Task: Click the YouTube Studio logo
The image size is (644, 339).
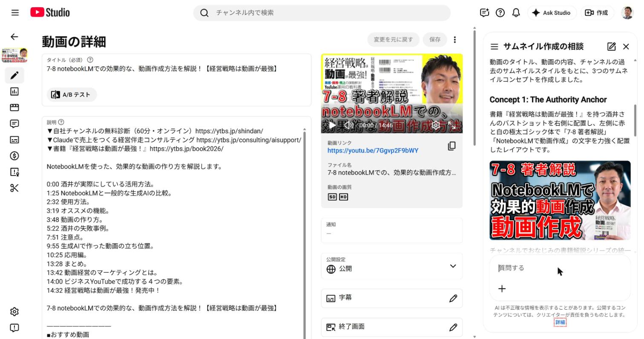Action: click(x=50, y=13)
